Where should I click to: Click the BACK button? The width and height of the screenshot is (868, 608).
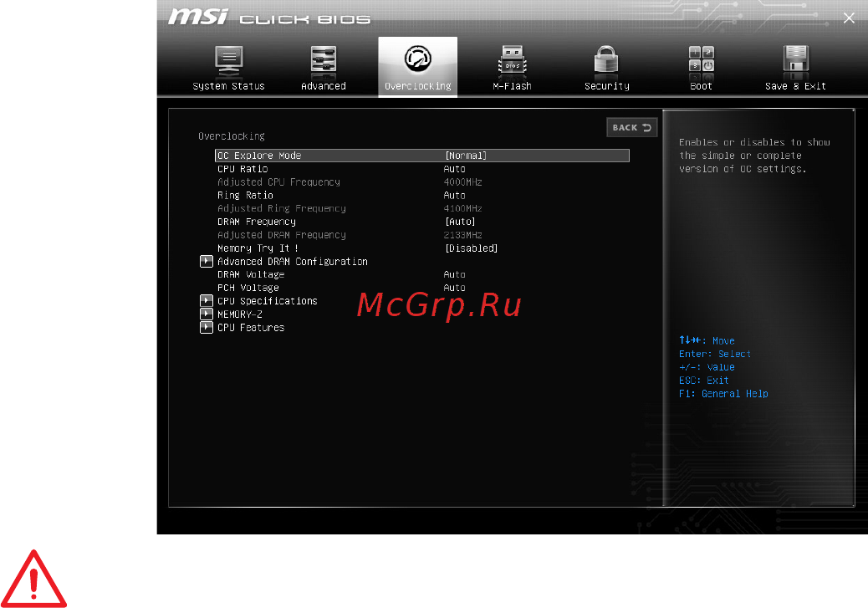(631, 127)
